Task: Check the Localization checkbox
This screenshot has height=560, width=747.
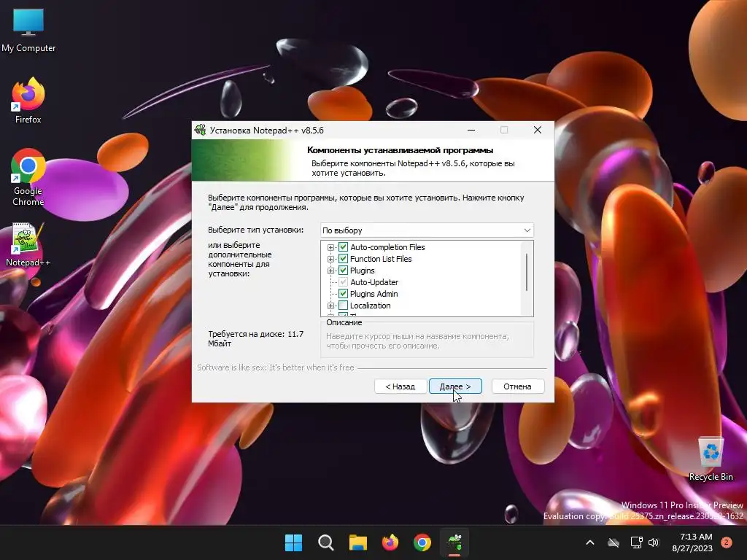Action: [343, 306]
